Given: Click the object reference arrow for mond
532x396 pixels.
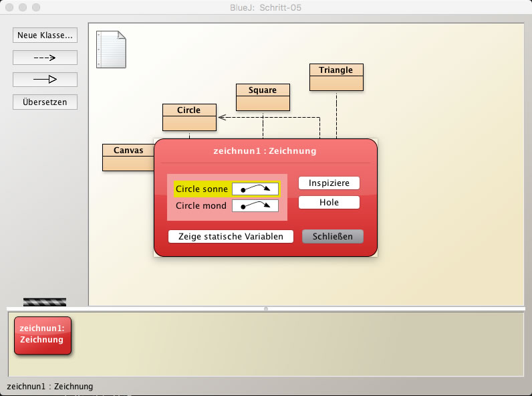Looking at the screenshot, I should 255,206.
